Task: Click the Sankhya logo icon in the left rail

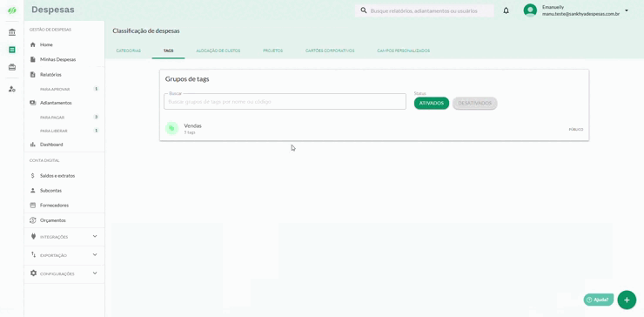Action: pos(12,10)
